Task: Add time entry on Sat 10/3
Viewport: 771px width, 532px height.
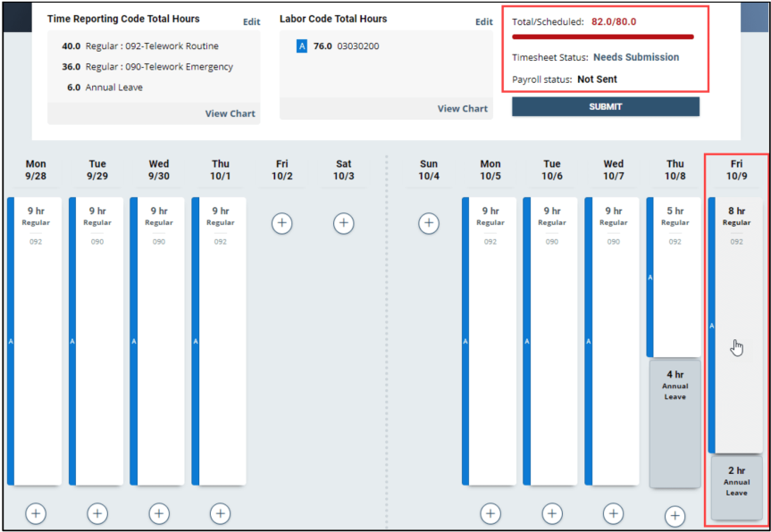Action: click(x=344, y=223)
